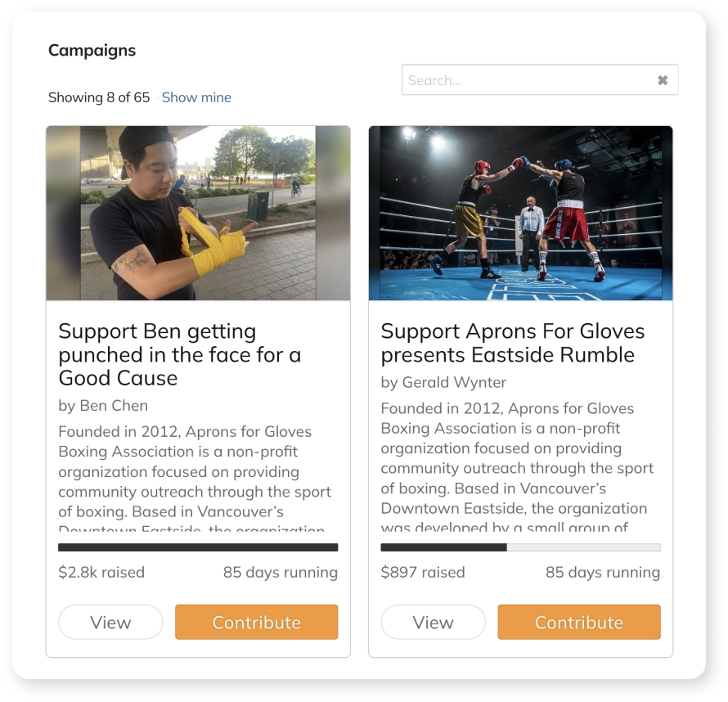Open Ben wrapping hands photo thumbnail
Image resolution: width=728 pixels, height=702 pixels.
pos(198,213)
